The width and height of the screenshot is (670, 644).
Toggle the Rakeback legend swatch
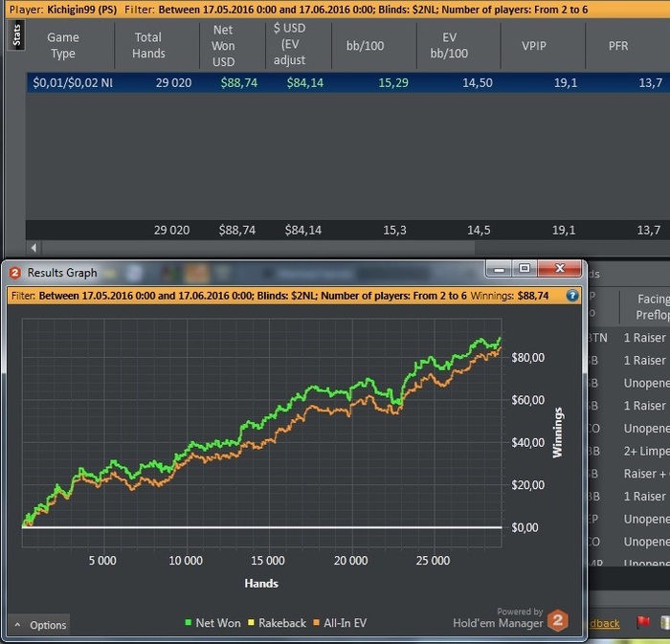pos(251,623)
